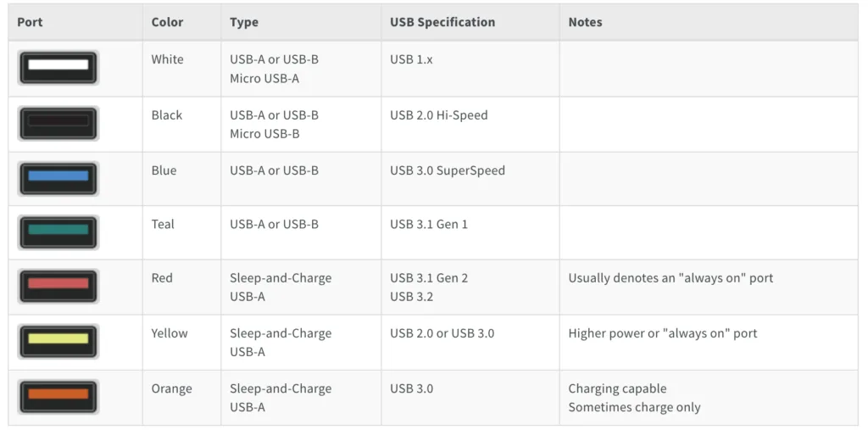
Task: Click the 'Sometimes charge only' note
Action: tap(634, 407)
